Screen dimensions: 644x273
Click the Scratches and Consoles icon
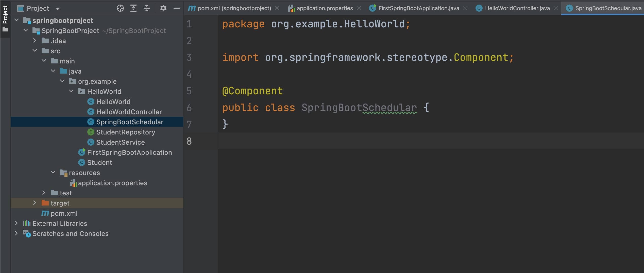27,233
